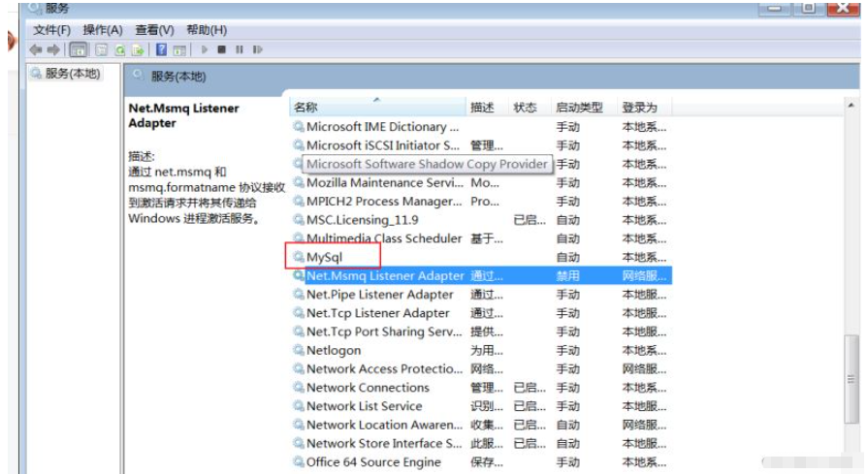Viewport: 868px width, 474px height.
Task: Sort by 启动类型 column header
Action: point(578,108)
